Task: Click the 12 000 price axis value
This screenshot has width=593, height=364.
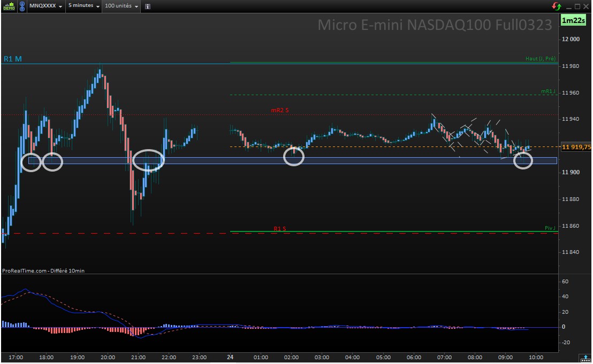Action: tap(571, 39)
